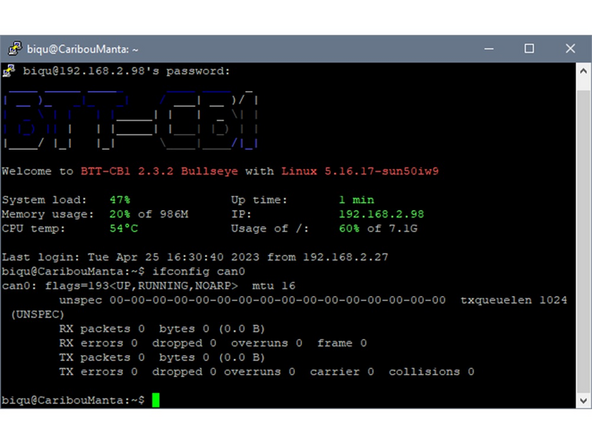Viewport: 592px width, 444px height.
Task: Click the password prompt line text
Action: (x=126, y=71)
